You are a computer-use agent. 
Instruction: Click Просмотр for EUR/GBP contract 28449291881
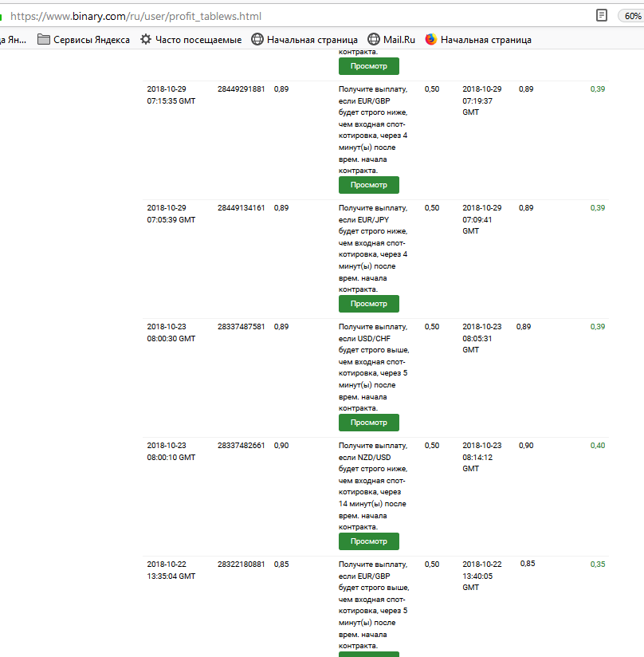[368, 185]
